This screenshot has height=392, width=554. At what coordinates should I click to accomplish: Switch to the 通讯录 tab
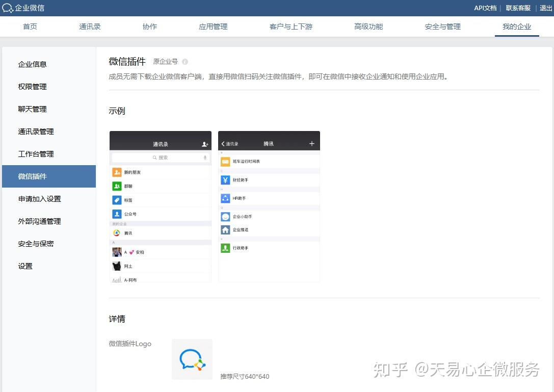tap(90, 27)
